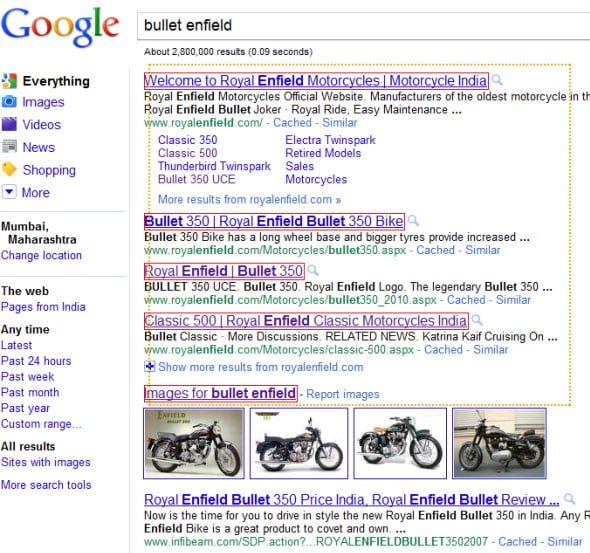Filter results to Past week
Viewport: 590px width, 553px height.
click(x=27, y=377)
